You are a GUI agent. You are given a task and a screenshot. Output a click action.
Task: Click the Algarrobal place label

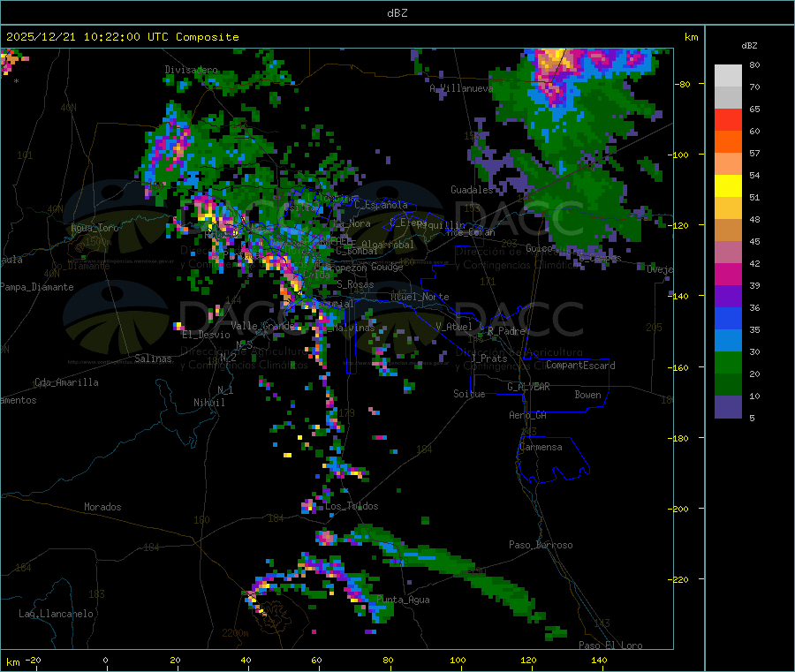[x=388, y=245]
